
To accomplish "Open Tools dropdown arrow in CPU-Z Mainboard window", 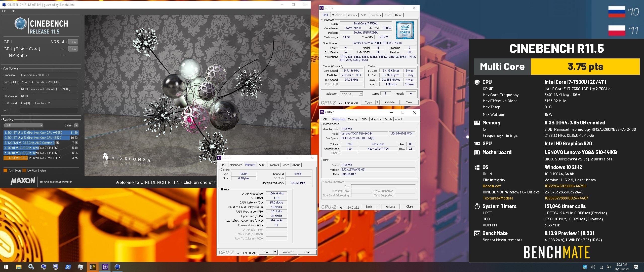I will pyautogui.click(x=378, y=207).
